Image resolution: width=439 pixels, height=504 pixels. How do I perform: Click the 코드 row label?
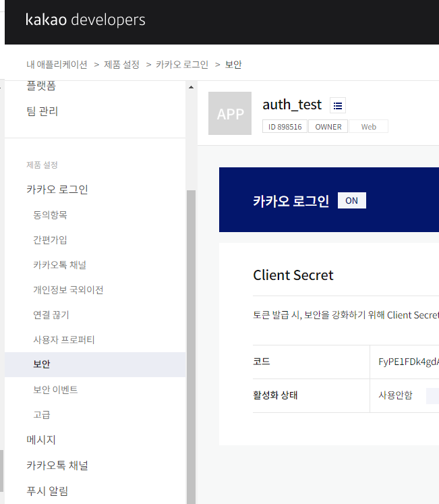click(x=262, y=362)
